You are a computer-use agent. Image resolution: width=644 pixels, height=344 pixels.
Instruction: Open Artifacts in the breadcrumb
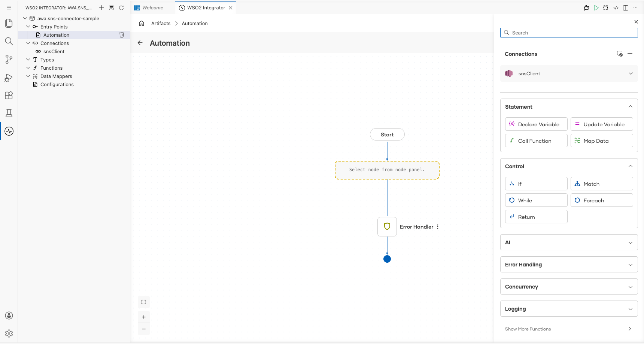tap(161, 23)
